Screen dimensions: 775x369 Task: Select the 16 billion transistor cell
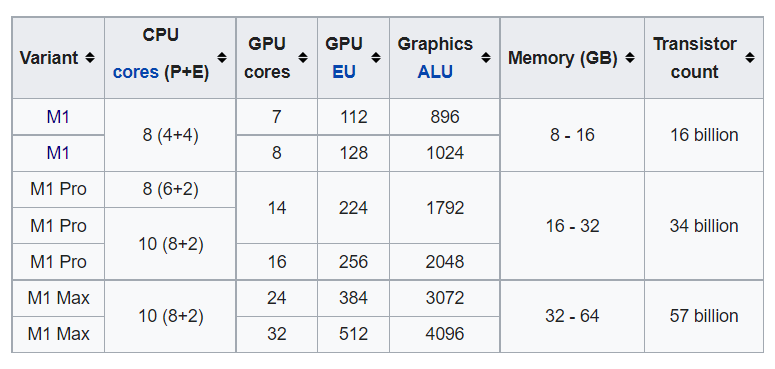click(704, 135)
